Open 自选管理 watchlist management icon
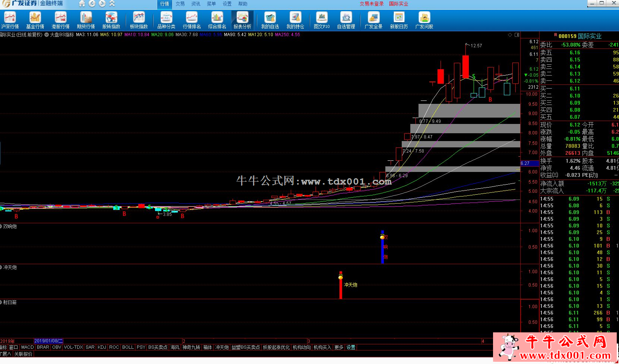This screenshot has height=364, width=619. pyautogui.click(x=346, y=20)
